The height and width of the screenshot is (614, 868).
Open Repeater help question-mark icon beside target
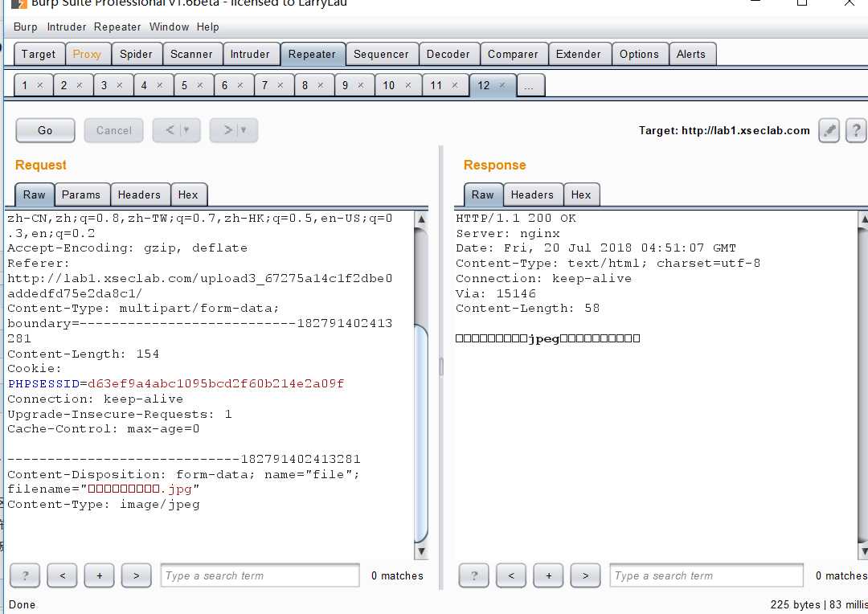click(856, 131)
